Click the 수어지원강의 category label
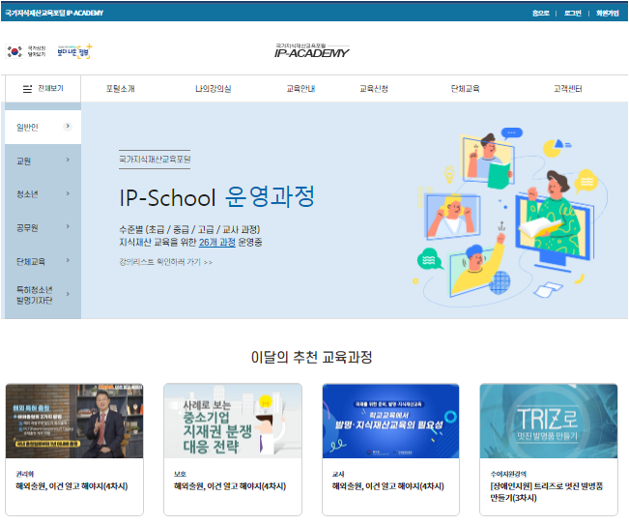 (508, 474)
